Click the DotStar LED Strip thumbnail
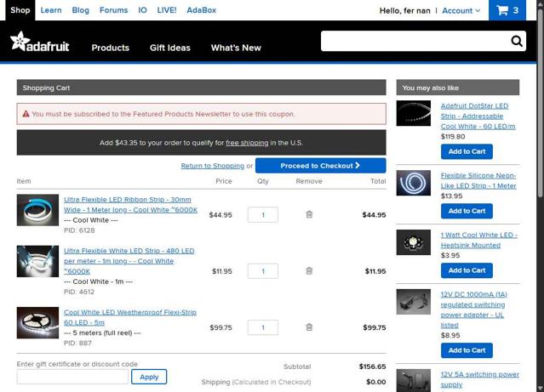The width and height of the screenshot is (544, 392). pyautogui.click(x=414, y=113)
